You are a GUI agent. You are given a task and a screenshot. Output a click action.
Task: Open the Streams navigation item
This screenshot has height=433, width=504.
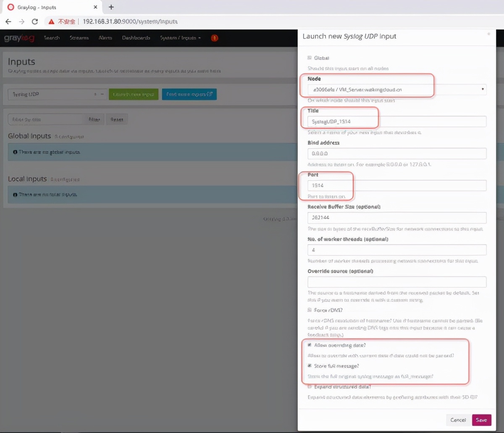pos(79,38)
